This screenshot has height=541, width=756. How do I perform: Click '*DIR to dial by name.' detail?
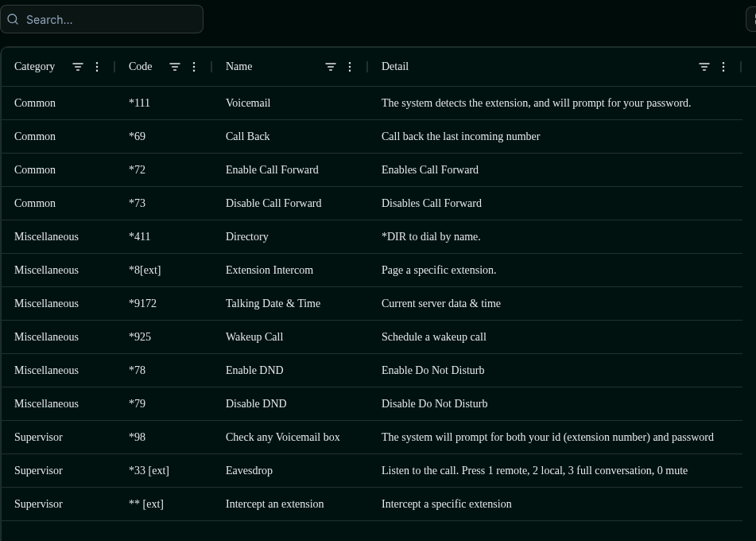(x=431, y=236)
